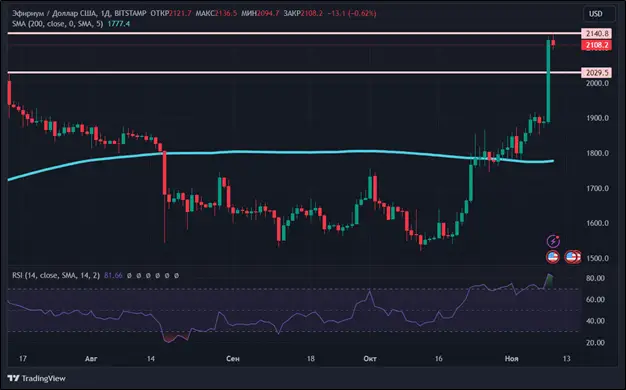The width and height of the screenshot is (626, 390).
Task: Click the 18 date on the time axis
Action: pos(311,359)
